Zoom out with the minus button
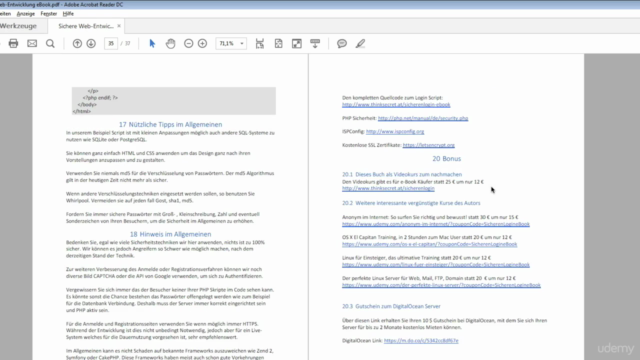 click(x=189, y=43)
